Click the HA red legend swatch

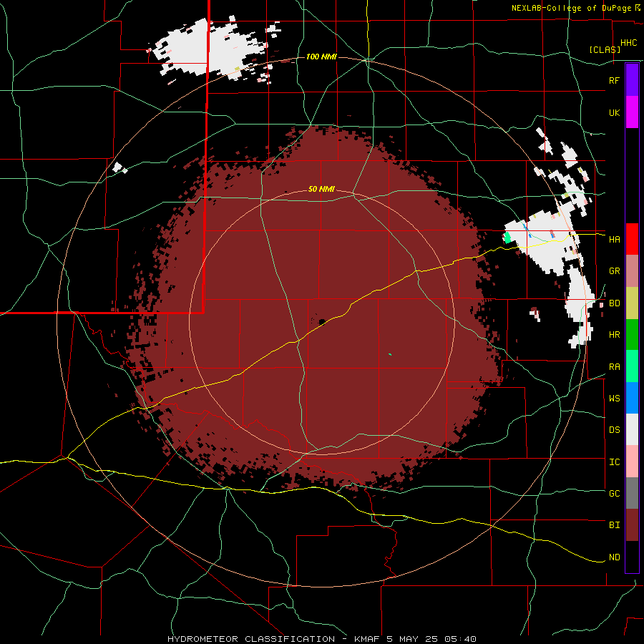632,239
